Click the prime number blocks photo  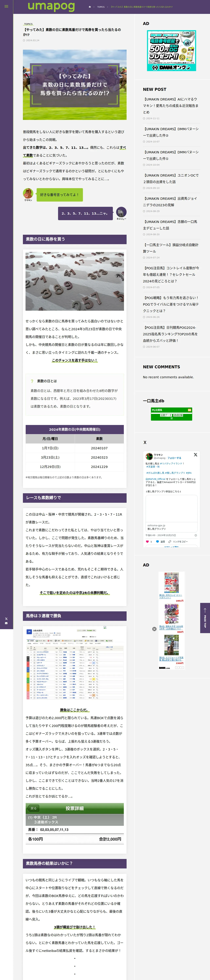75,281
